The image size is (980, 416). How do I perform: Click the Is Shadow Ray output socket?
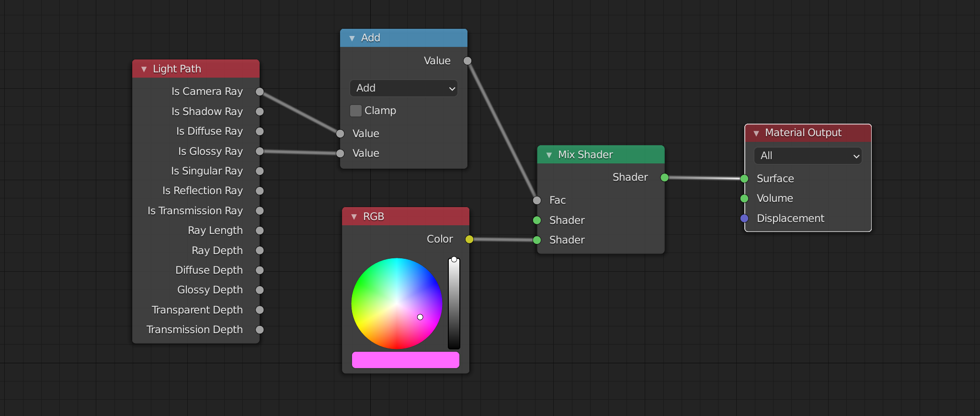(x=260, y=112)
